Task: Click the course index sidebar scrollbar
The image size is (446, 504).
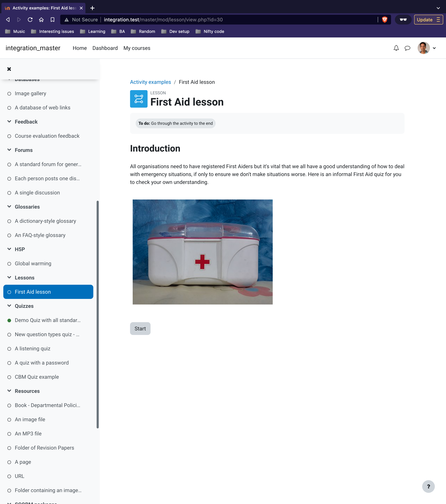Action: pos(98,314)
